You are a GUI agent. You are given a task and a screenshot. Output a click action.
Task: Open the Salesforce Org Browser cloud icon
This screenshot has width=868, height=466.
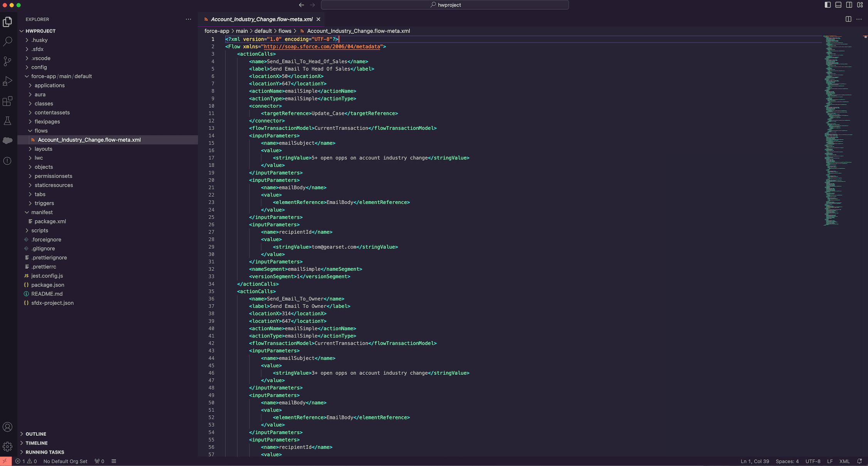7,141
